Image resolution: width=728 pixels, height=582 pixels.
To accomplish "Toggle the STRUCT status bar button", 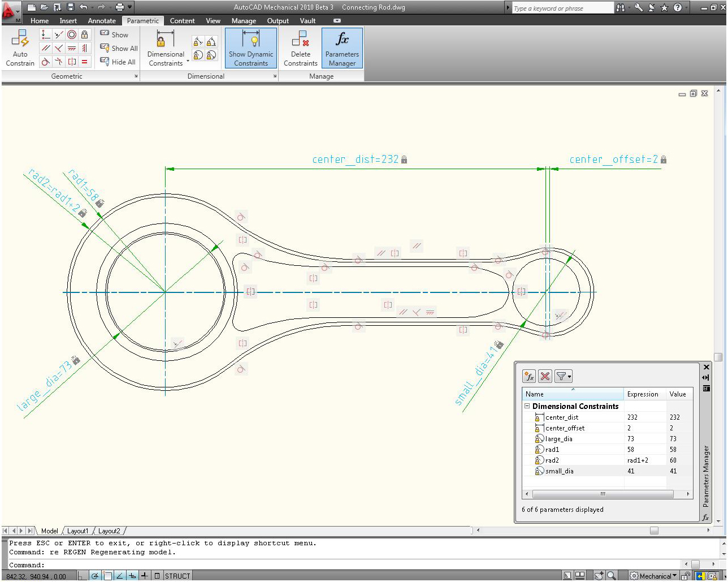I will [177, 576].
